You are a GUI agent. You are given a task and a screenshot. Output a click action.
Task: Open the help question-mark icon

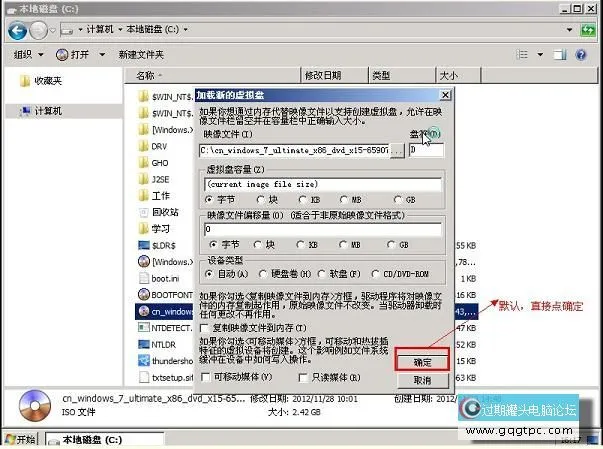pyautogui.click(x=581, y=55)
